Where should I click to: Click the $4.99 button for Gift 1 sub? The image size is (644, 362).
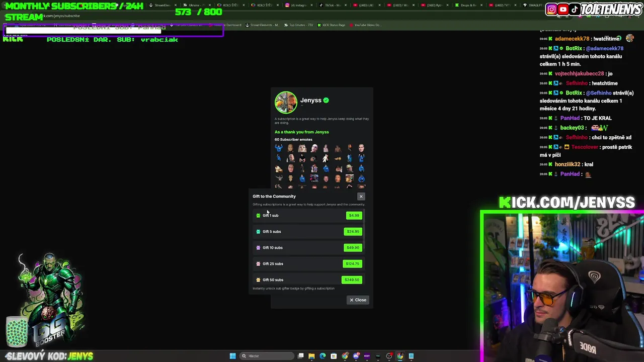coord(354,215)
